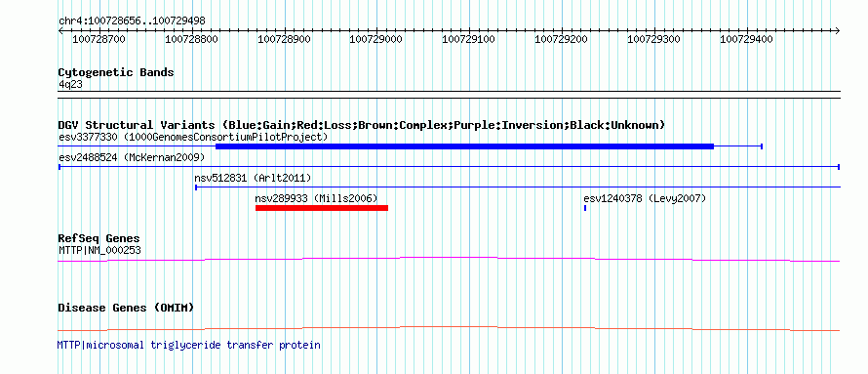Screen dimensions: 868x374
Task: Click the nsv512831 (Arlt2011) variant label
Action: [253, 178]
